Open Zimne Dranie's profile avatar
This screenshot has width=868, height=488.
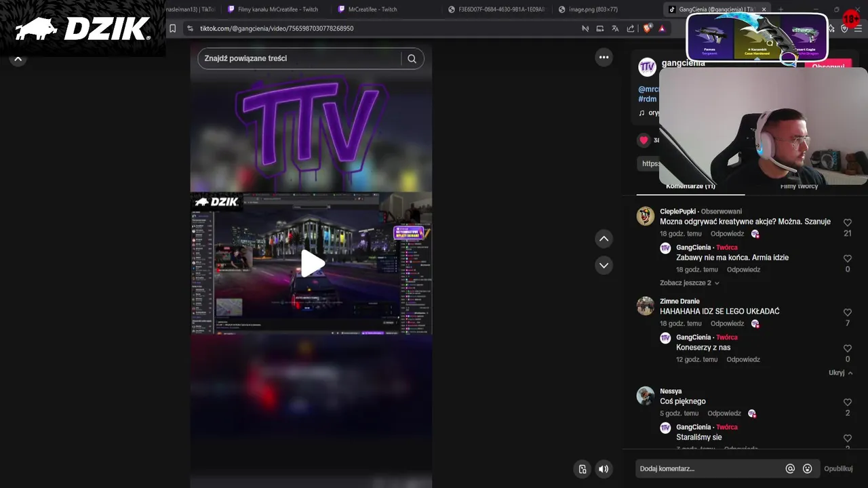tap(646, 306)
